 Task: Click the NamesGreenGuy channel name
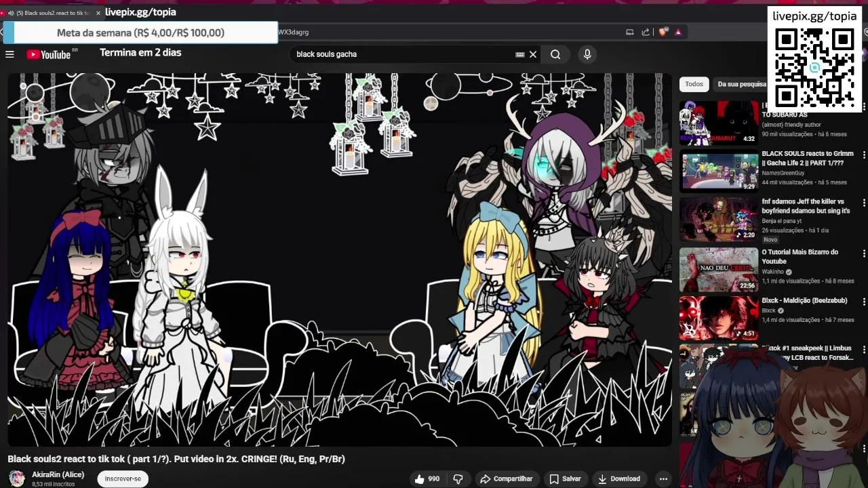pyautogui.click(x=783, y=174)
